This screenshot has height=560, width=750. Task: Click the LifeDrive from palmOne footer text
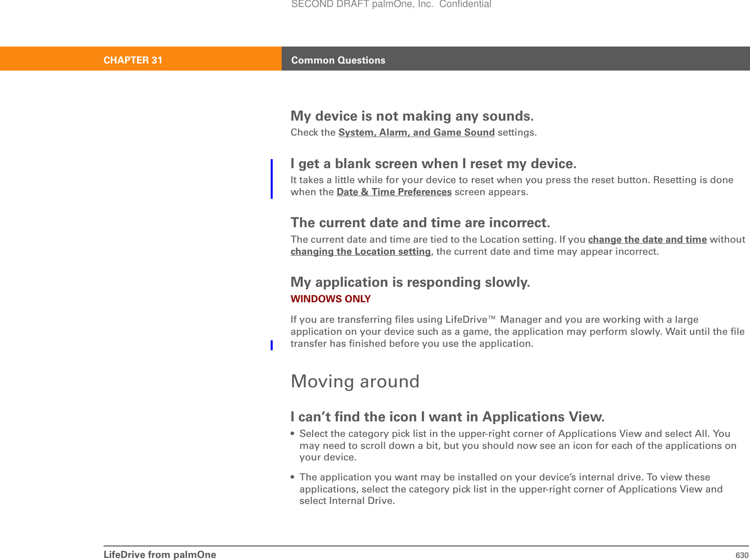tap(160, 554)
